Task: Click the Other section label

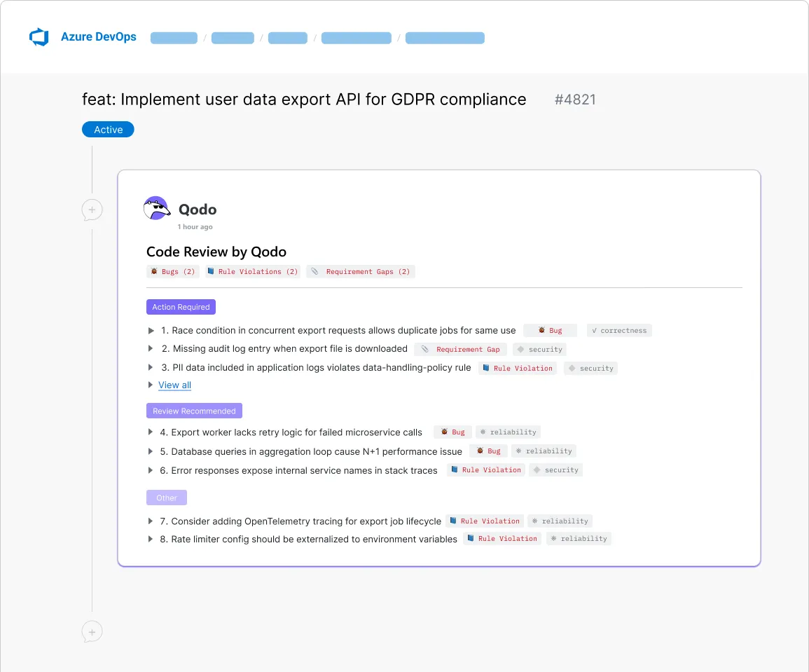Action: [x=167, y=498]
